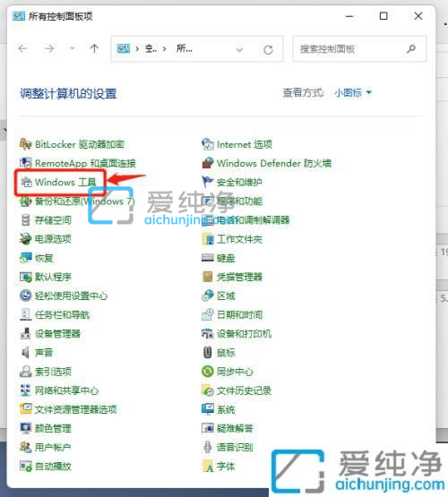Open the 程序和功能 link
The width and height of the screenshot is (448, 497).
point(240,201)
